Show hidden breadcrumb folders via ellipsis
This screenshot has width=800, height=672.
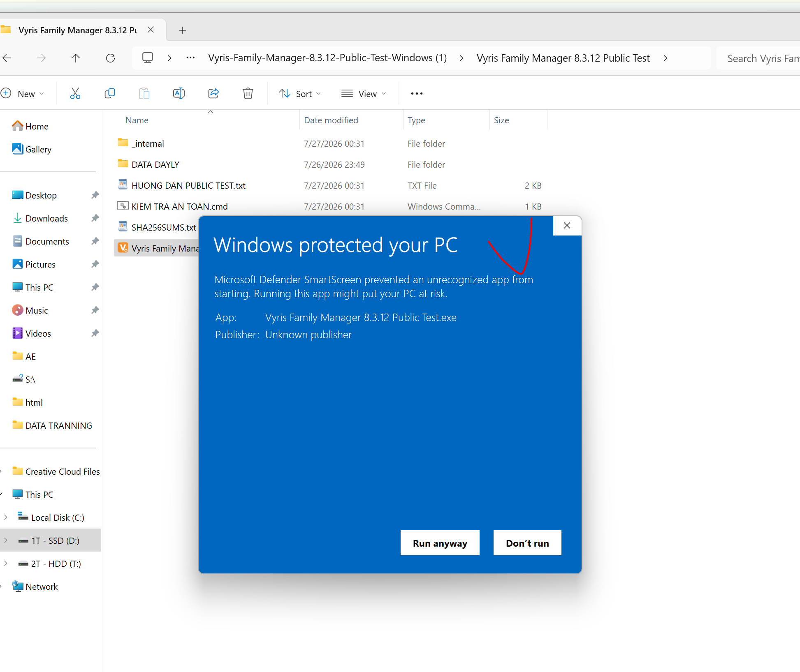190,58
